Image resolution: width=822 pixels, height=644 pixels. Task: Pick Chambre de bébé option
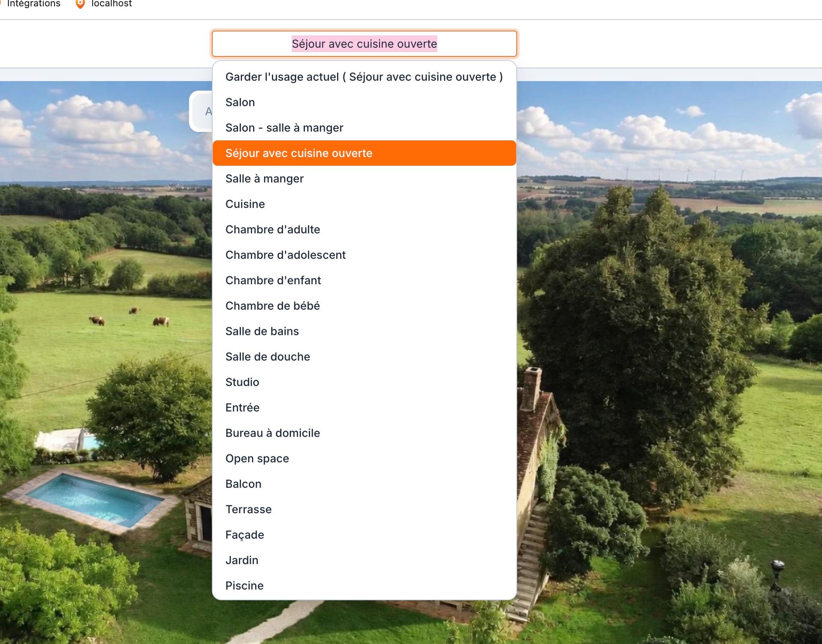coord(364,306)
